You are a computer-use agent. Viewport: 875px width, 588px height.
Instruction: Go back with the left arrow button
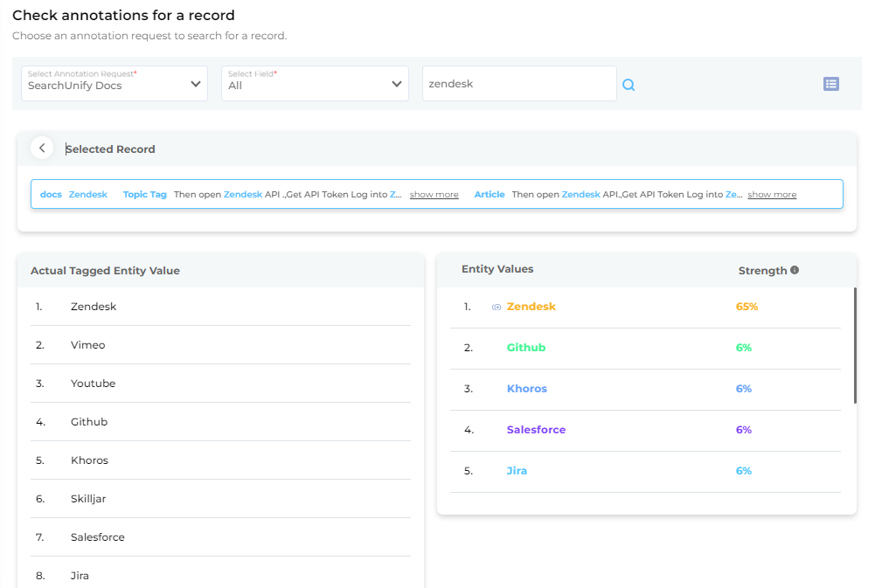tap(42, 148)
